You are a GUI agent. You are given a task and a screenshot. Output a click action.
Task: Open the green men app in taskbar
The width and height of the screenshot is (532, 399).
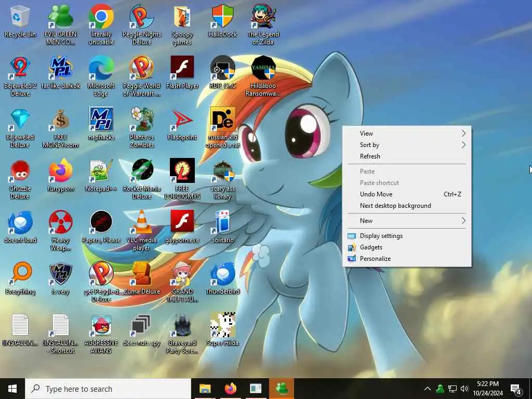click(x=282, y=389)
